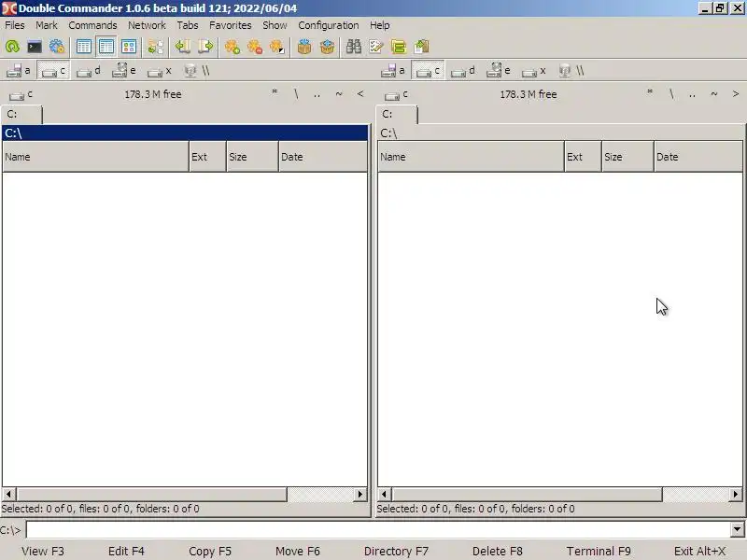
Task: Click left panel horizontal scrollbar thumb
Action: coord(151,495)
